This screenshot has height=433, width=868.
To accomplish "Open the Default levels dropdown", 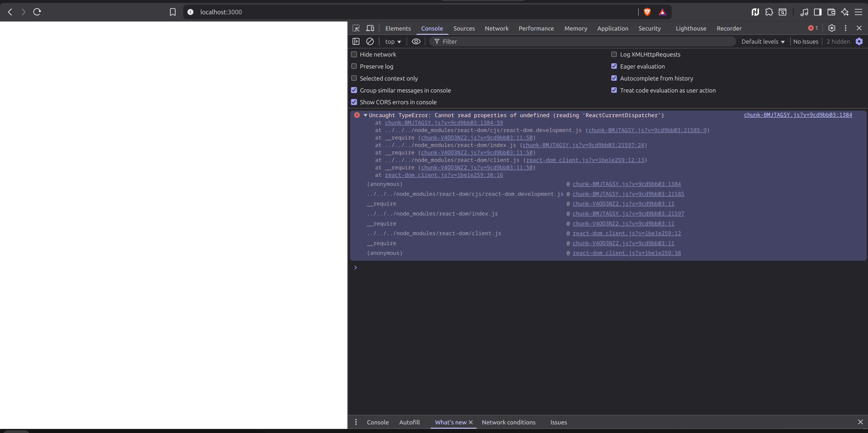I will tap(763, 41).
